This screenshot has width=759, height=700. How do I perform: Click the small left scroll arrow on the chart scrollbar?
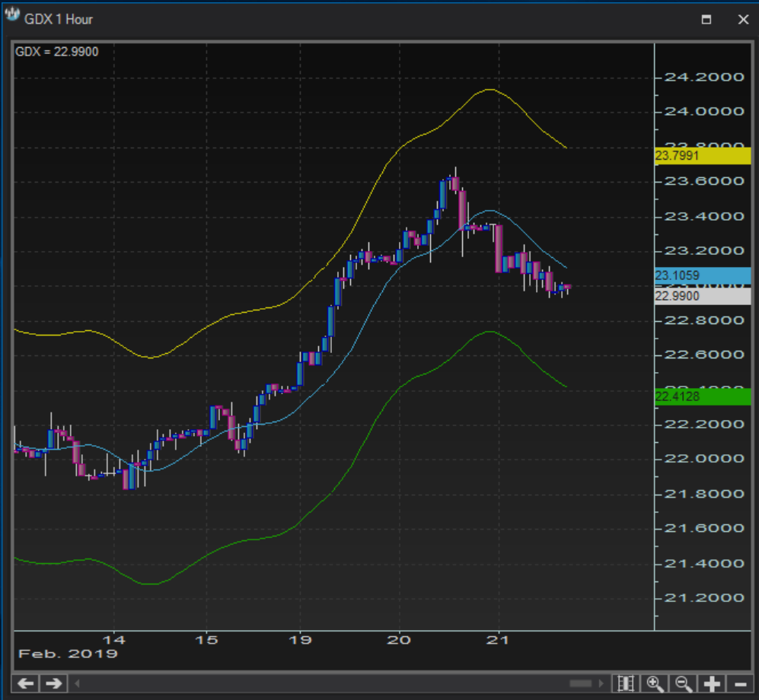(77, 683)
